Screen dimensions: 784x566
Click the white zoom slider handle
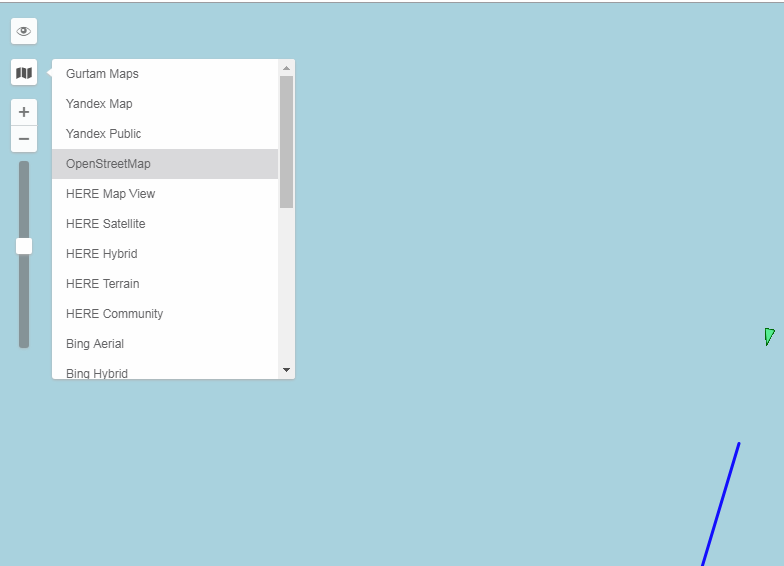point(24,246)
